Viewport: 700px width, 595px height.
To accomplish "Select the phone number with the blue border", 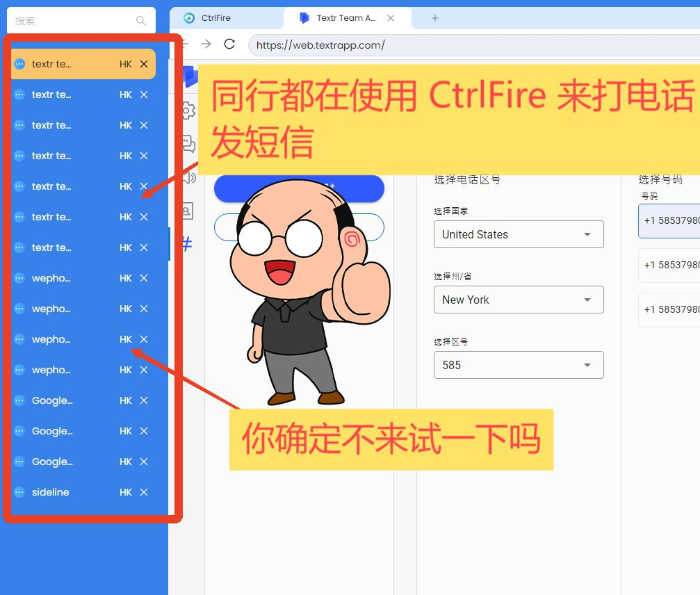I will click(x=669, y=220).
